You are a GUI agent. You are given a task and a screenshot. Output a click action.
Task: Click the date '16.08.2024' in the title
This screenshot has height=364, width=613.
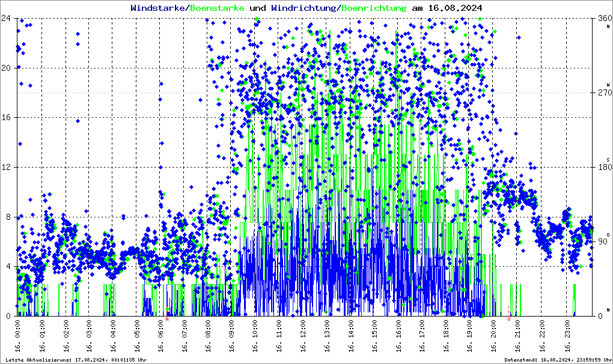[x=455, y=8]
